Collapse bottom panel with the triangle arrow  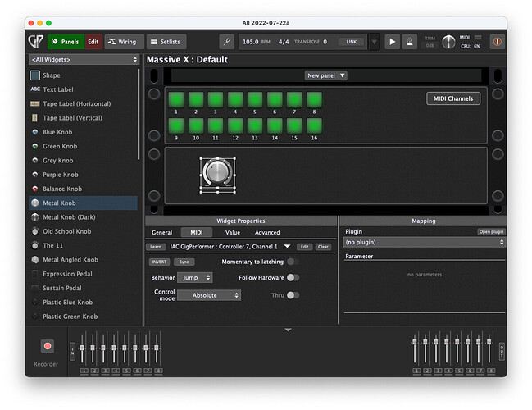coord(288,330)
